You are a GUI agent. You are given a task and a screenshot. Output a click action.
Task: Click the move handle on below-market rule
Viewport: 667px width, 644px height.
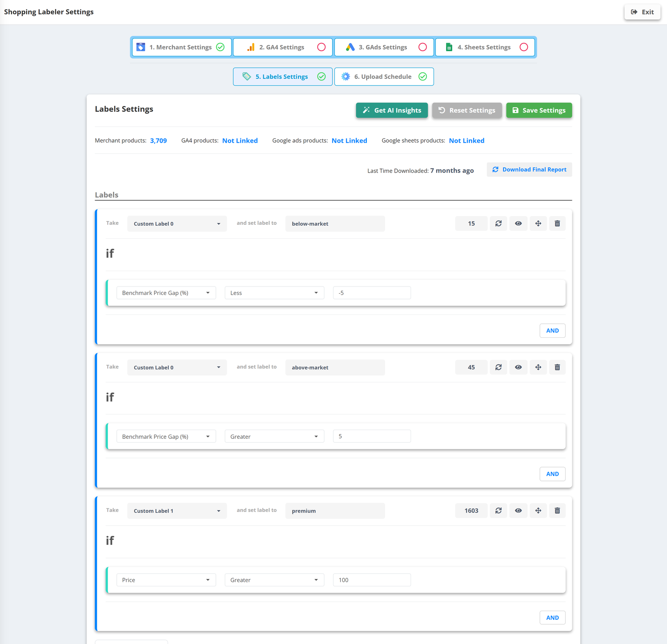(x=538, y=224)
